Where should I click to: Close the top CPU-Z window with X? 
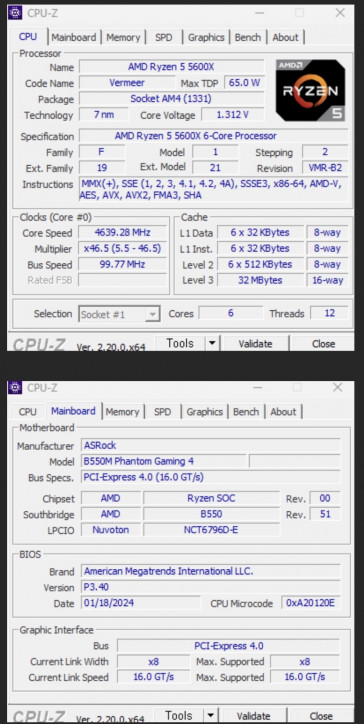[x=340, y=13]
